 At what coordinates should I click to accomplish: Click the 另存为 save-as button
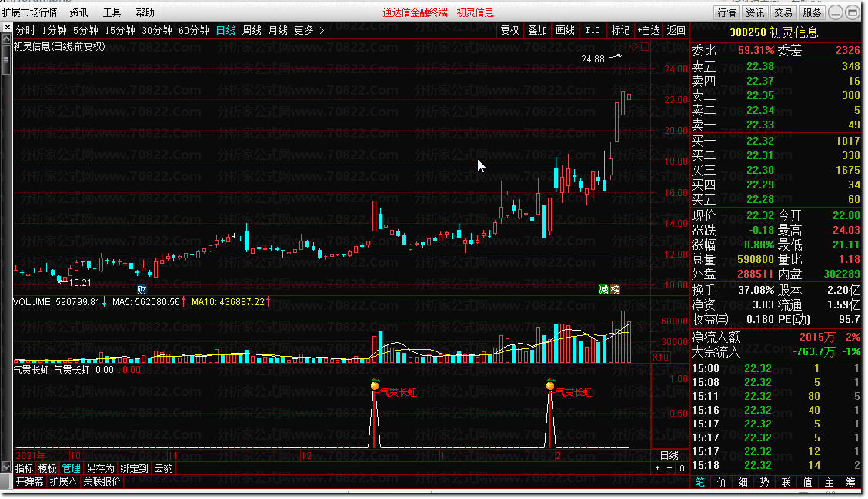coord(100,468)
